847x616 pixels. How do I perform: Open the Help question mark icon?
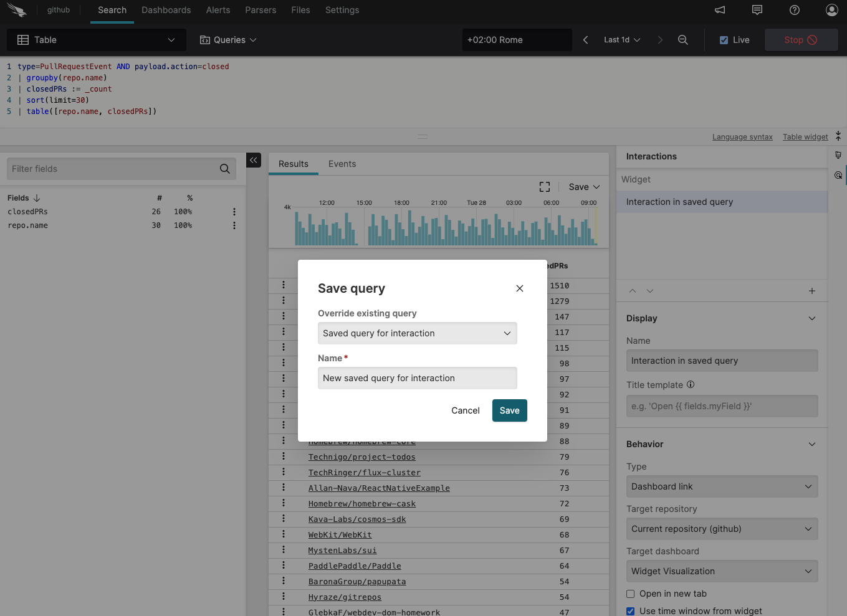pyautogui.click(x=794, y=10)
